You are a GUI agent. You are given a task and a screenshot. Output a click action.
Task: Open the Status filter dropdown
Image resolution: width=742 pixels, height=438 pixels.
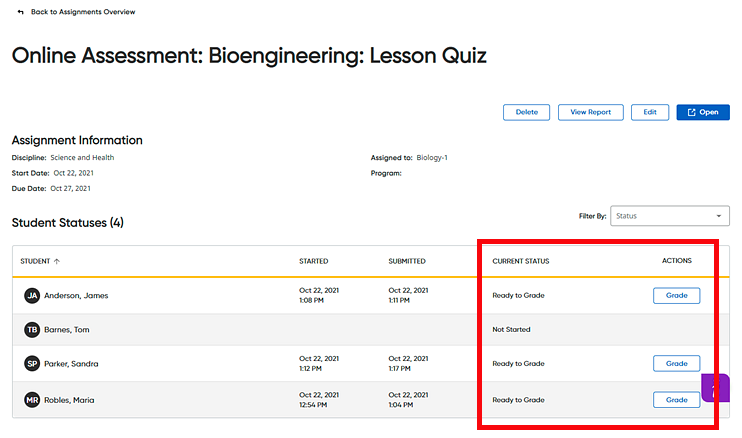click(670, 216)
